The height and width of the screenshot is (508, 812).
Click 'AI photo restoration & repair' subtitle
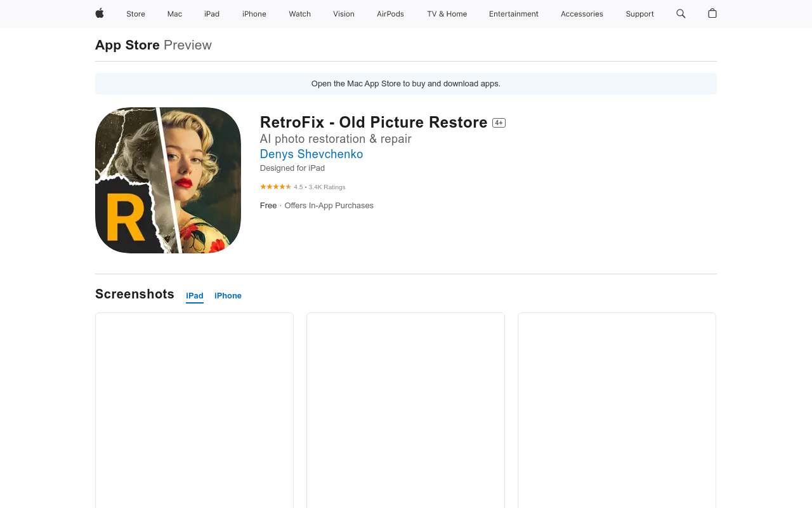(x=336, y=139)
